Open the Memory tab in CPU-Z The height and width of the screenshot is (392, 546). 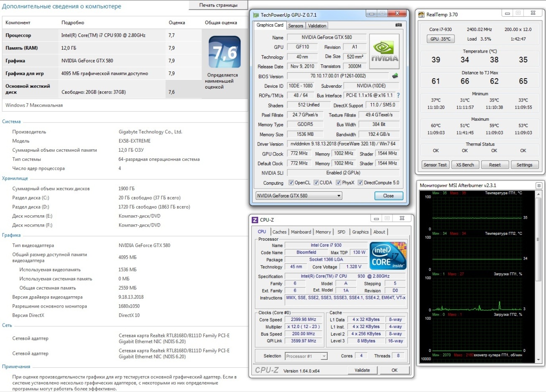pyautogui.click(x=323, y=232)
